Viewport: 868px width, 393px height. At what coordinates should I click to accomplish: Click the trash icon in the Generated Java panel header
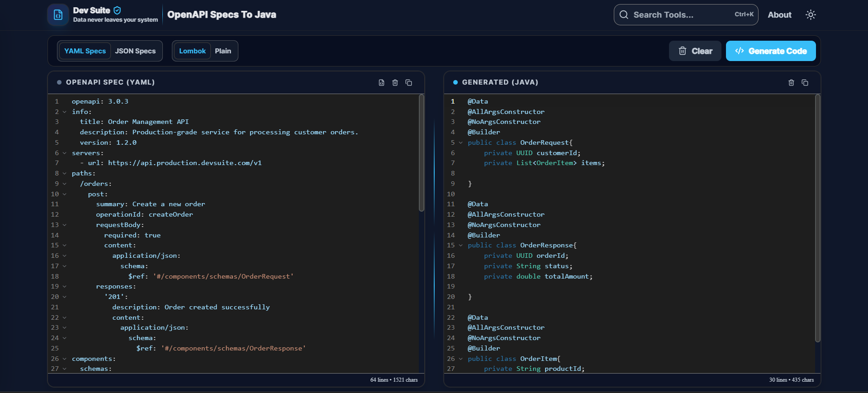pyautogui.click(x=792, y=83)
